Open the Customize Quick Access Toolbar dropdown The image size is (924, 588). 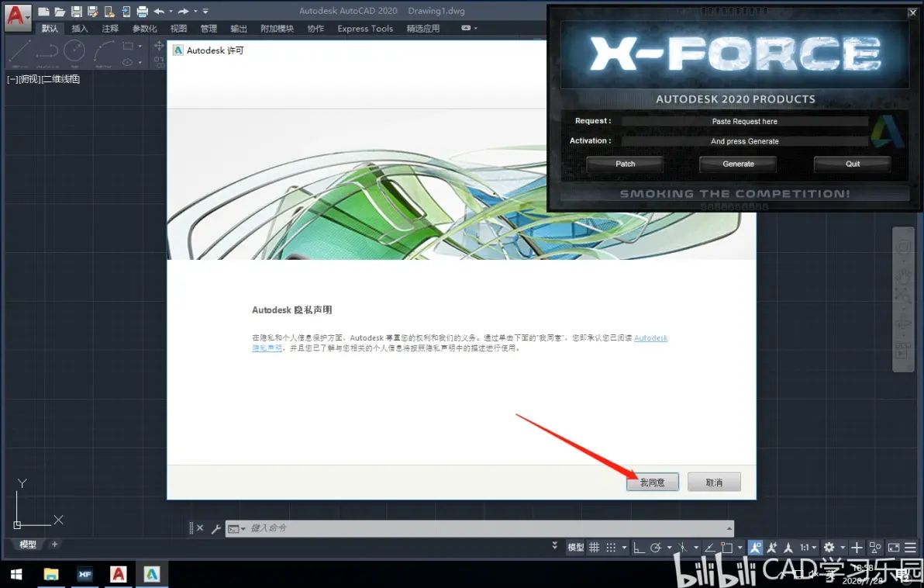(205, 11)
